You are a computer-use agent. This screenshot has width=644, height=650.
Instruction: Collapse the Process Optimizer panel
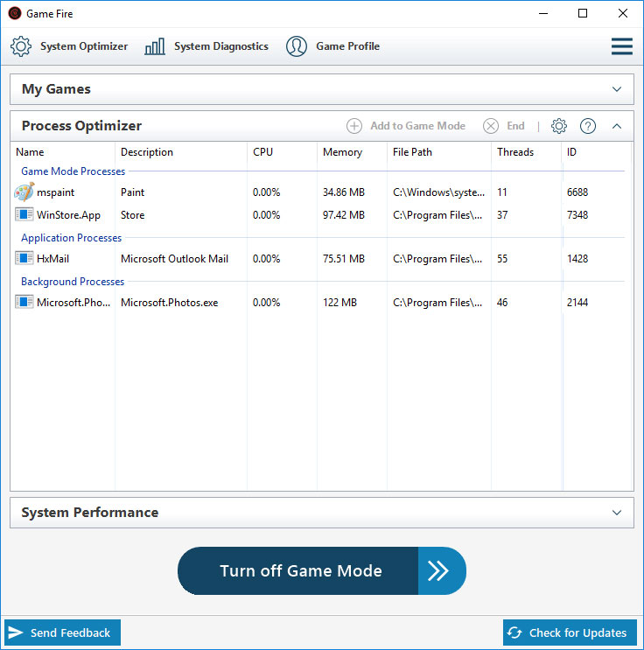(617, 126)
